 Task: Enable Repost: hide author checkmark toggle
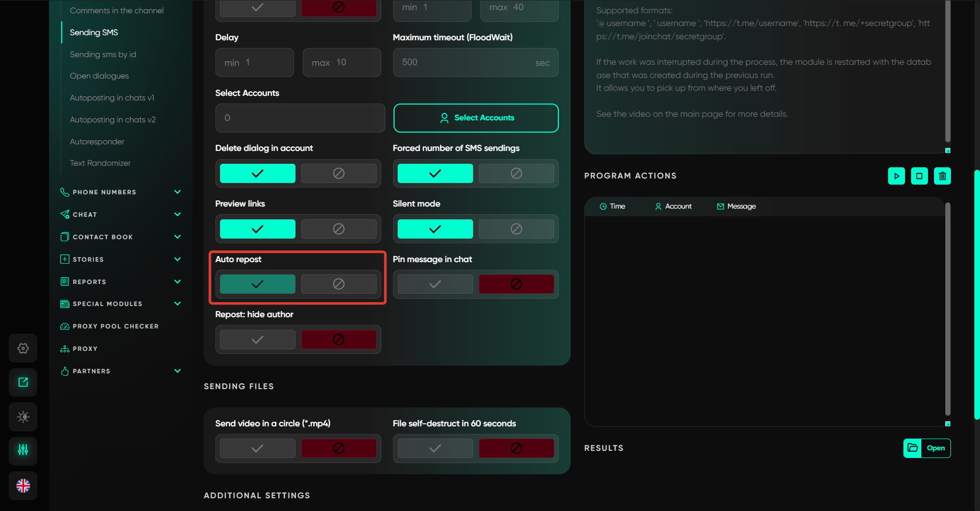click(257, 340)
